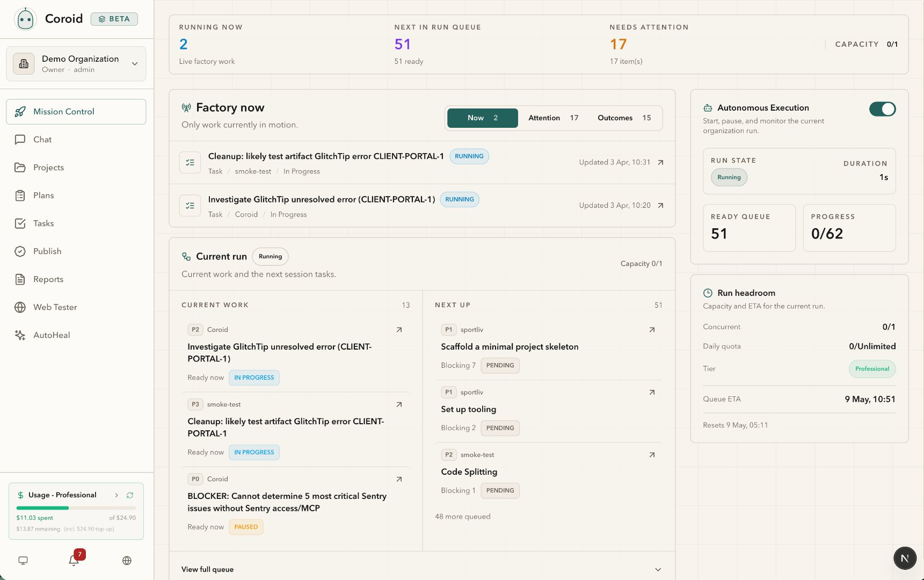This screenshot has height=580, width=924.
Task: Click the Run headroom clock icon
Action: click(x=708, y=293)
